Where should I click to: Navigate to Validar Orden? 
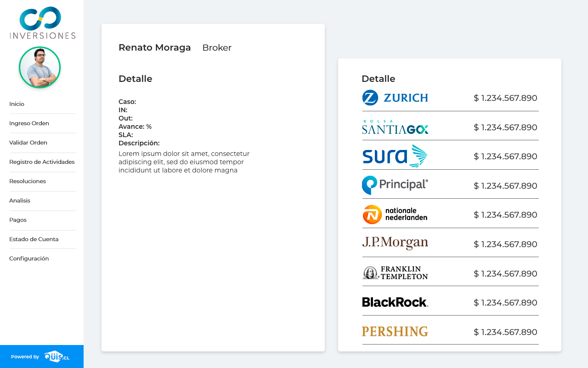point(28,143)
